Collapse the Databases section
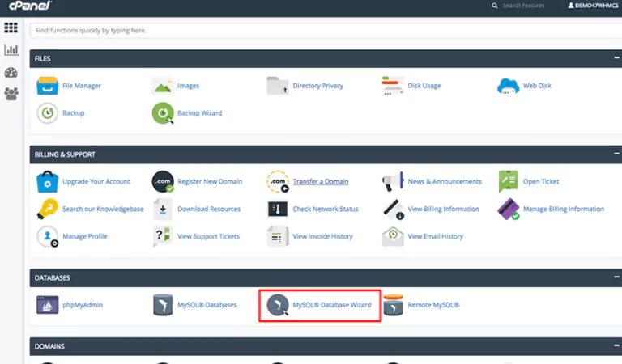 tap(616, 277)
